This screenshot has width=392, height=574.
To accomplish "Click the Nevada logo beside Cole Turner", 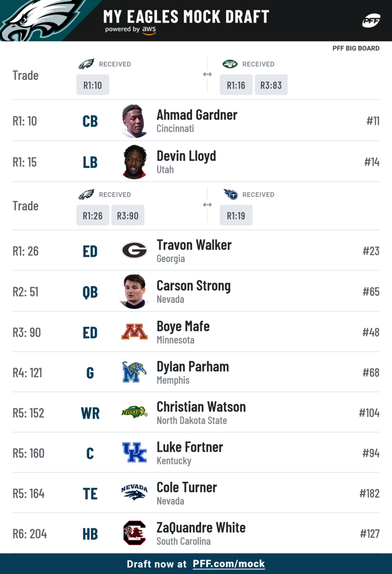I will point(134,493).
